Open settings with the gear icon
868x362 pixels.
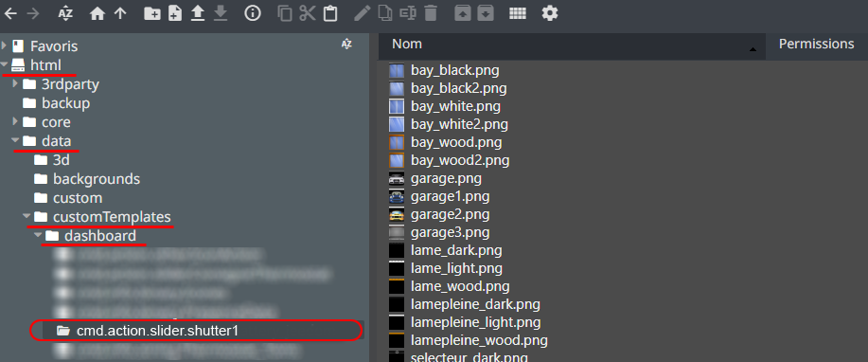tap(550, 13)
